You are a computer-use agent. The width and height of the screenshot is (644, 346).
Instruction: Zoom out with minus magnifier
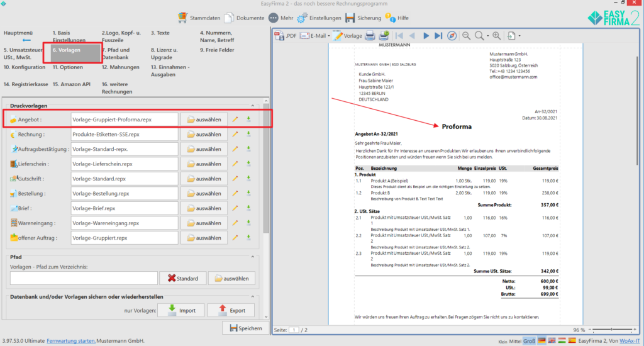[466, 36]
